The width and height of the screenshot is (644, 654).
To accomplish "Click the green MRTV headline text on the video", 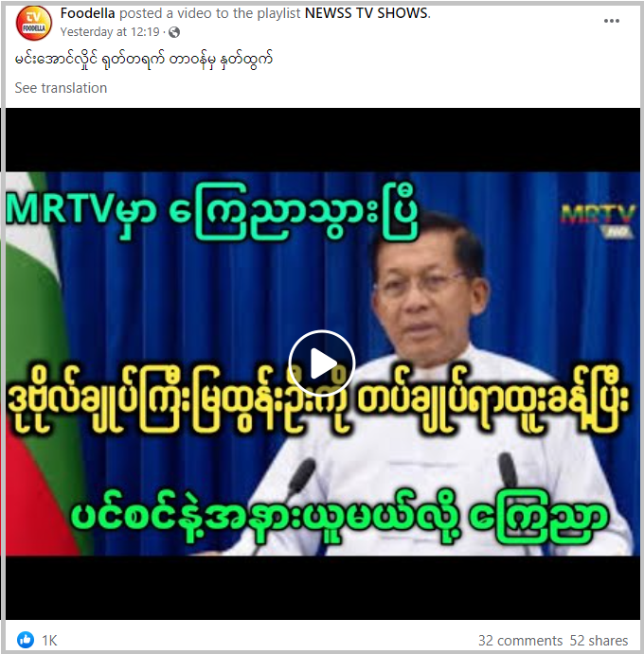I will (212, 213).
